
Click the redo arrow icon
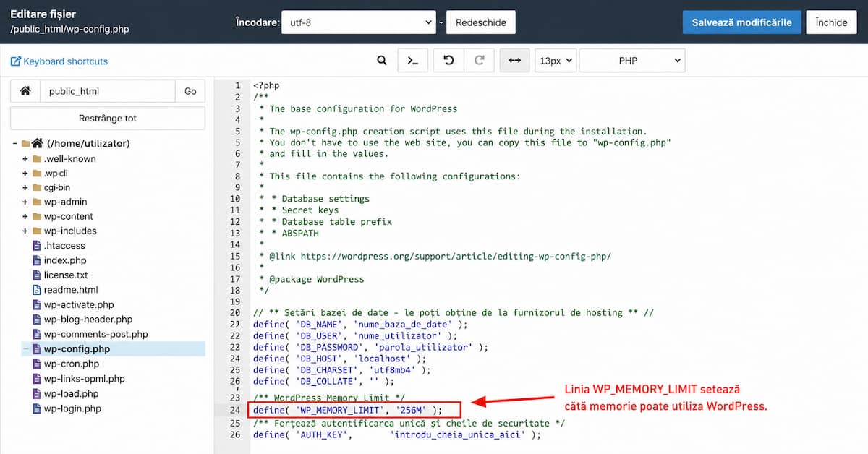point(479,61)
